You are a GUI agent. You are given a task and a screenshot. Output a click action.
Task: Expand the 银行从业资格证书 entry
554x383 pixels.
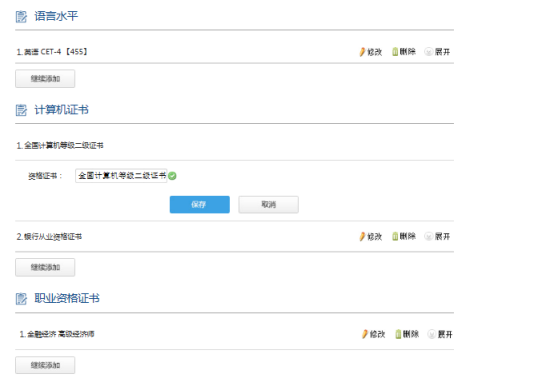437,236
